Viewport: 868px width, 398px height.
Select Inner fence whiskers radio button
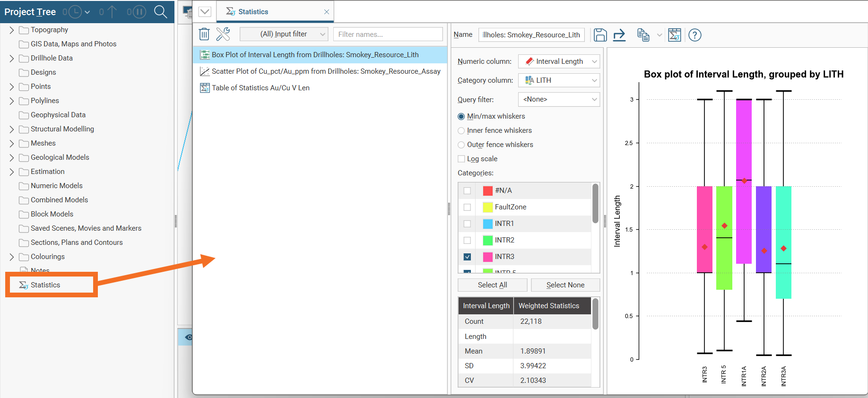[461, 131]
